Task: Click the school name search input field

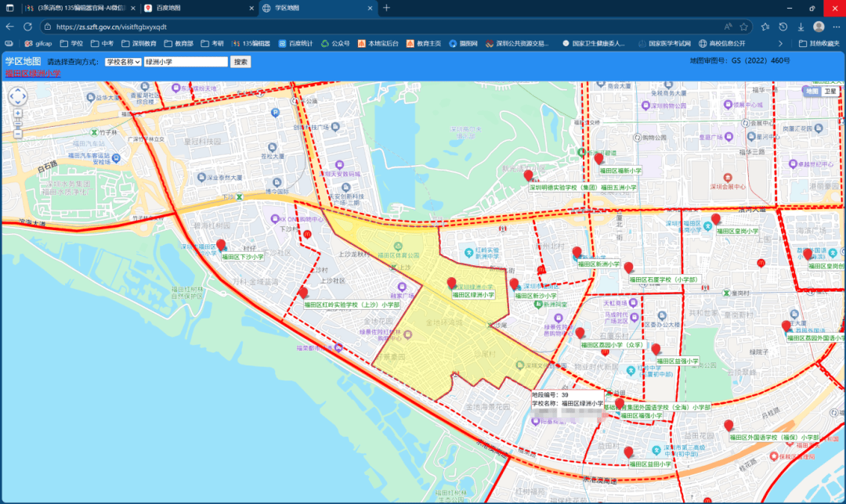Action: pos(186,61)
